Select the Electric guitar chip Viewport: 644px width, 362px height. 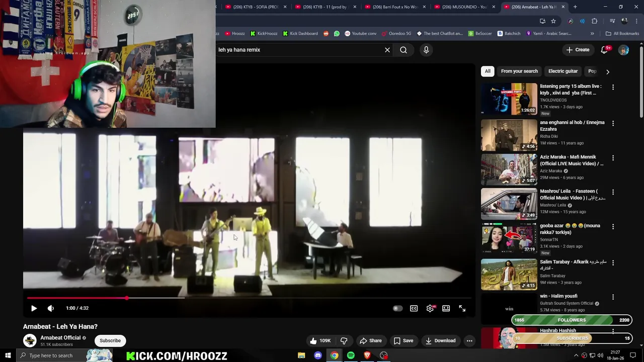(x=563, y=71)
